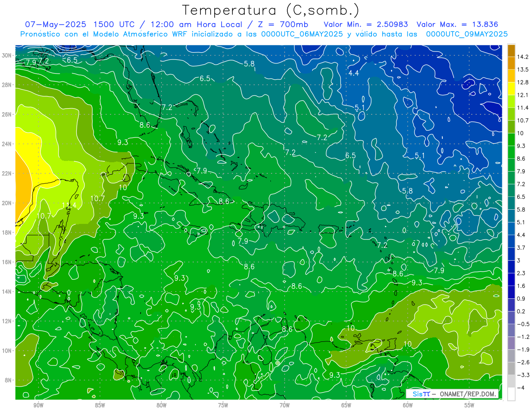The width and height of the screenshot is (532, 411).
Task: Click the 65W longitude axis label
Action: tap(346, 406)
